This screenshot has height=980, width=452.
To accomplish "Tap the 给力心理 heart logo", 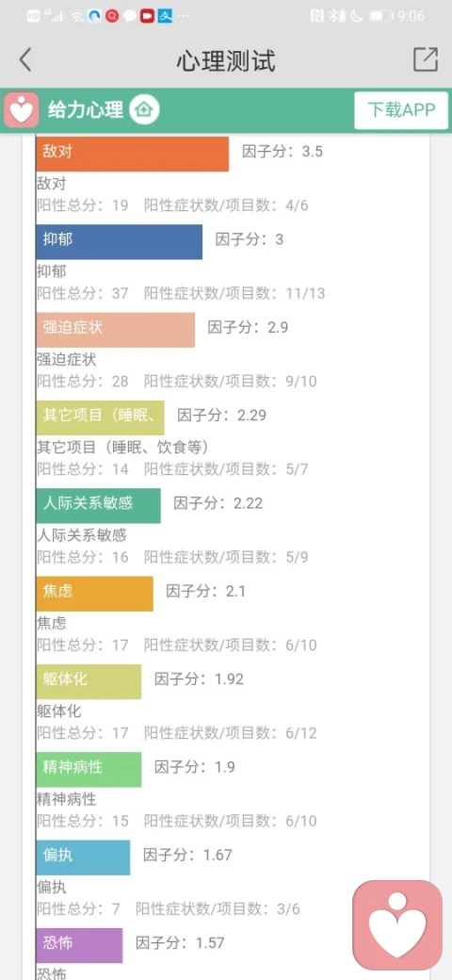I will pos(22,110).
